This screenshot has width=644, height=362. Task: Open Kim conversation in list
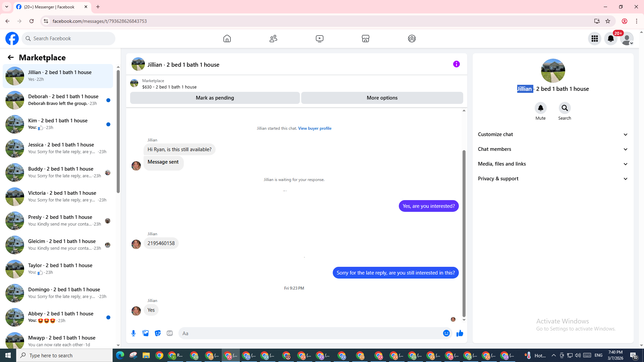coord(58,124)
